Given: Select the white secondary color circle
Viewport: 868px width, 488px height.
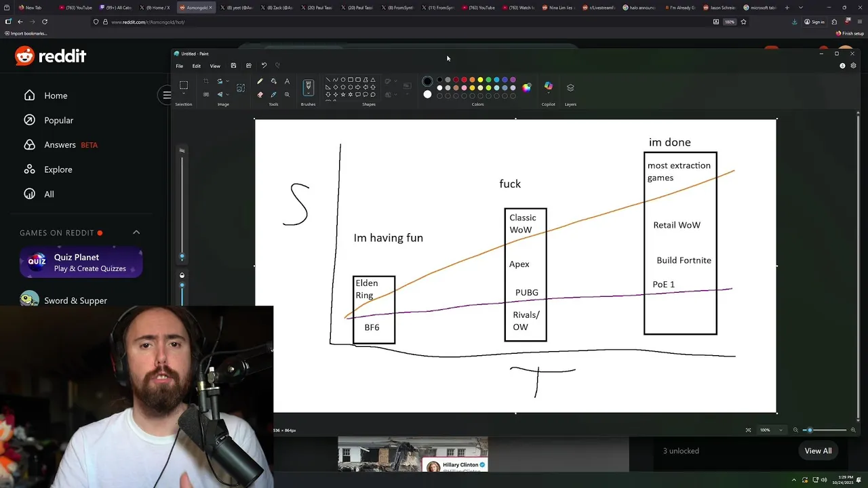Looking at the screenshot, I should 427,94.
